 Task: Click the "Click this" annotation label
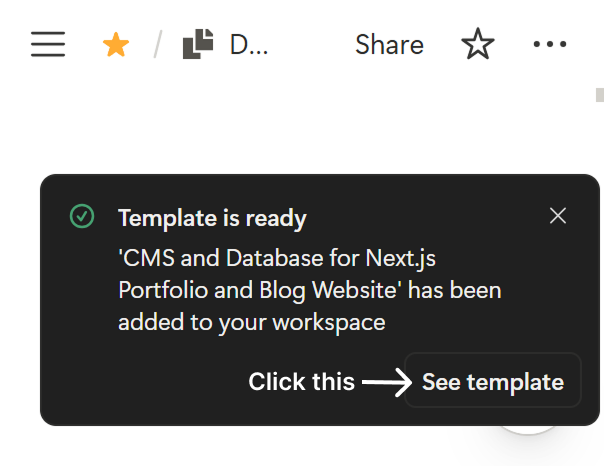coord(301,382)
